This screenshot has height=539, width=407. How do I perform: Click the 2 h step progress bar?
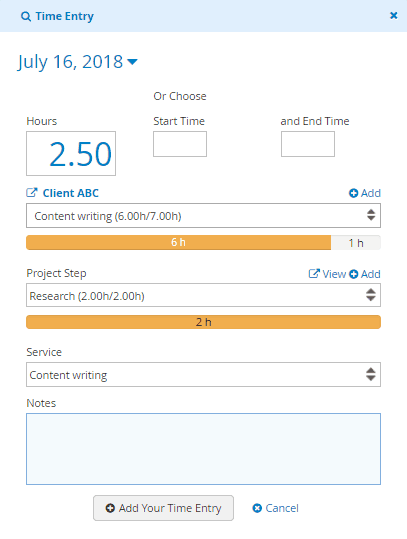203,322
